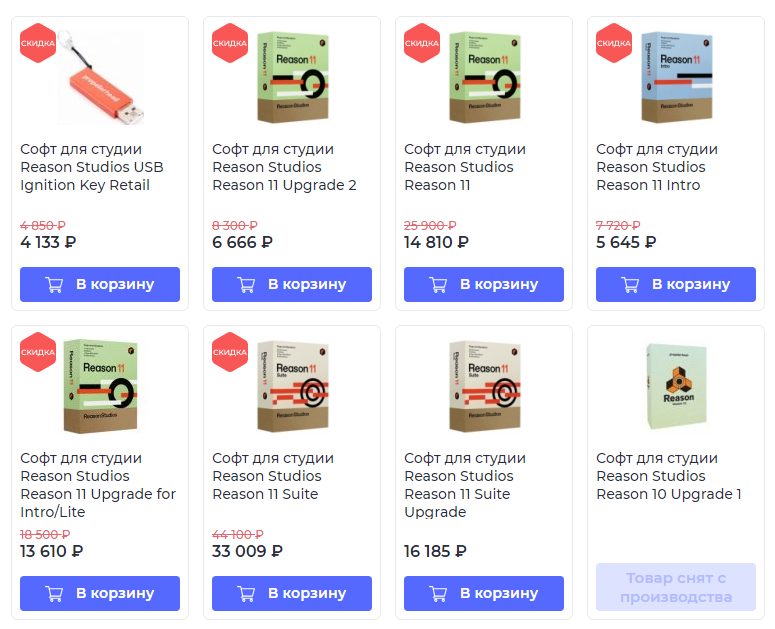Open the Reason 11 Intro box image

pyautogui.click(x=677, y=78)
